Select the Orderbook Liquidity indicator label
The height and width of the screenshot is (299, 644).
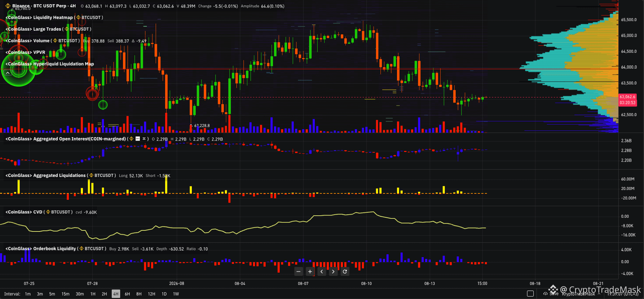41,249
